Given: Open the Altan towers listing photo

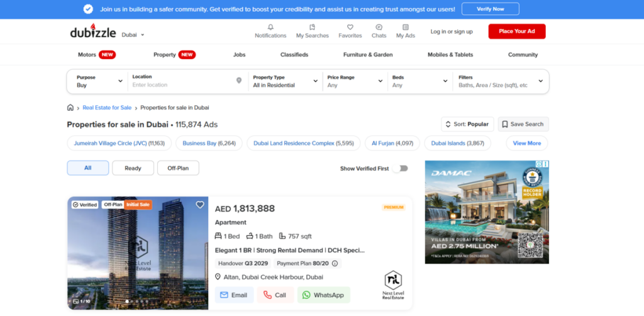Looking at the screenshot, I should [138, 253].
